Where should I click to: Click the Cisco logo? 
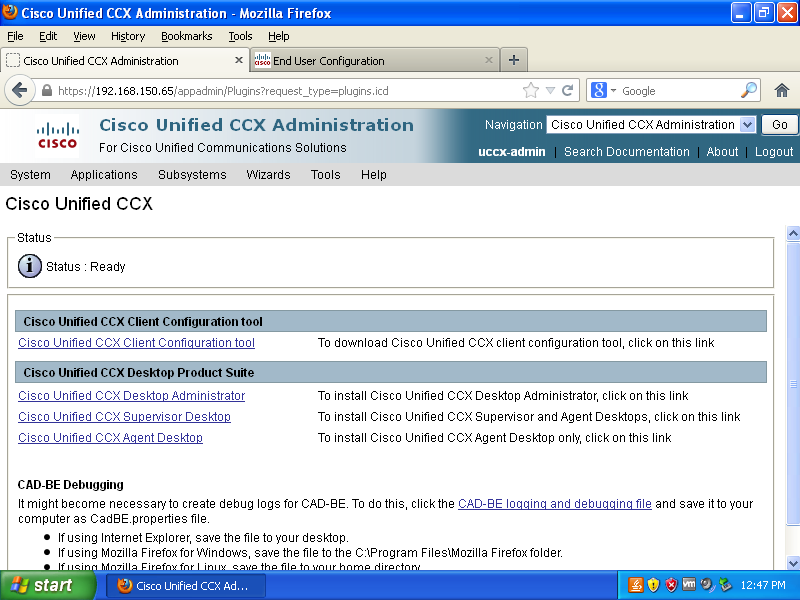[58, 136]
